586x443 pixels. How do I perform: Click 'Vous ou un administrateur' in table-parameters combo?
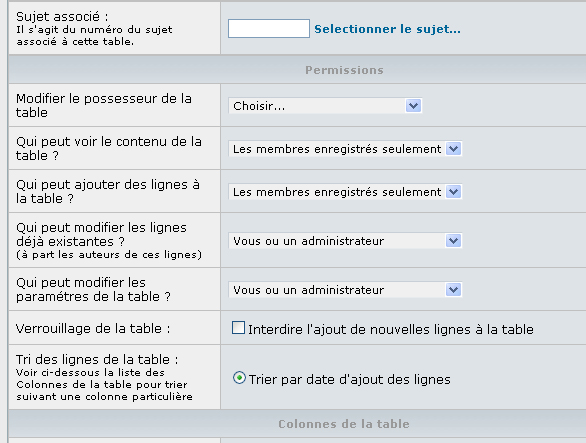coord(308,290)
